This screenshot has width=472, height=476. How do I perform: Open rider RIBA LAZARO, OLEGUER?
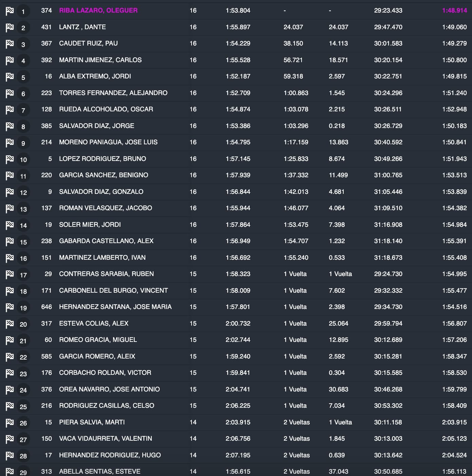pos(98,11)
